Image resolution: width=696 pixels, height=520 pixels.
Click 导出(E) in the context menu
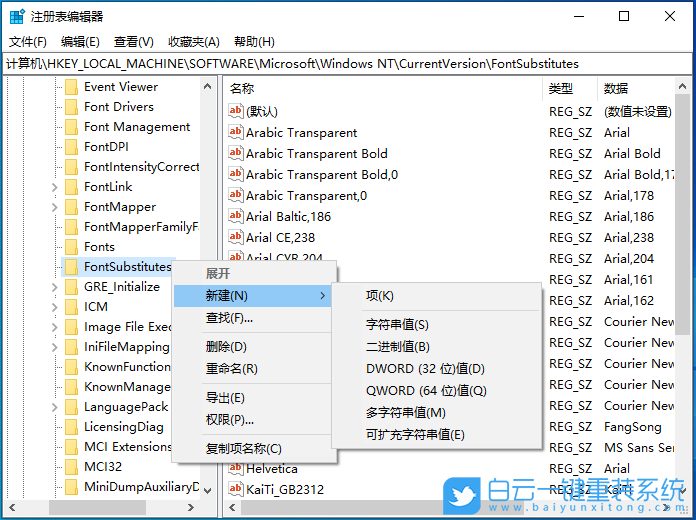point(225,398)
